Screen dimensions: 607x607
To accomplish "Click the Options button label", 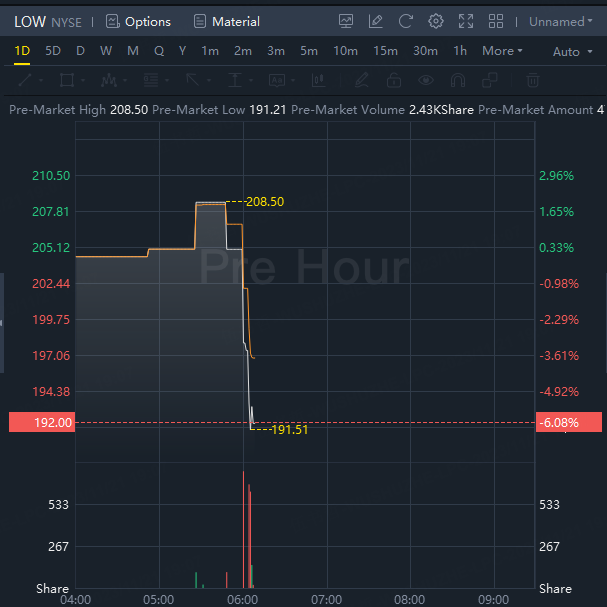I will tap(148, 22).
